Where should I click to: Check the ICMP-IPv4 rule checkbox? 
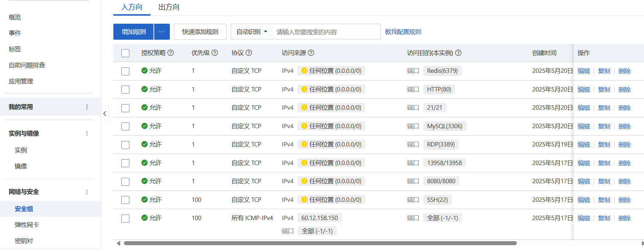[125, 219]
